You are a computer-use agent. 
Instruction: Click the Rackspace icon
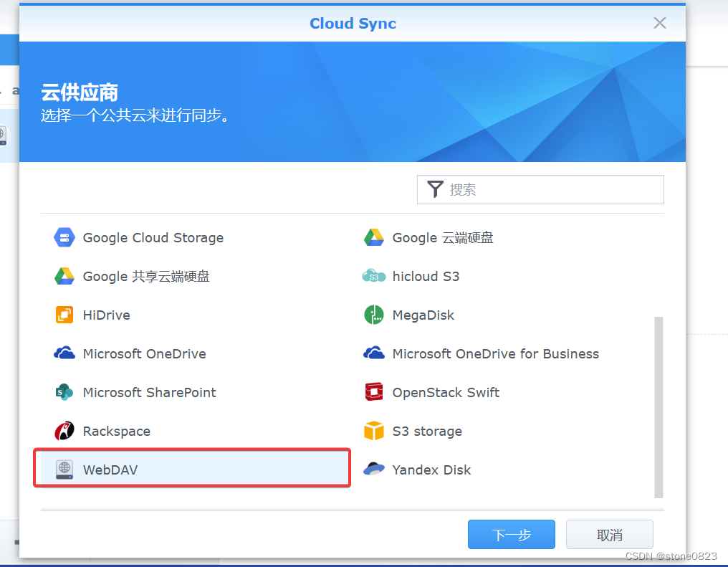point(64,431)
